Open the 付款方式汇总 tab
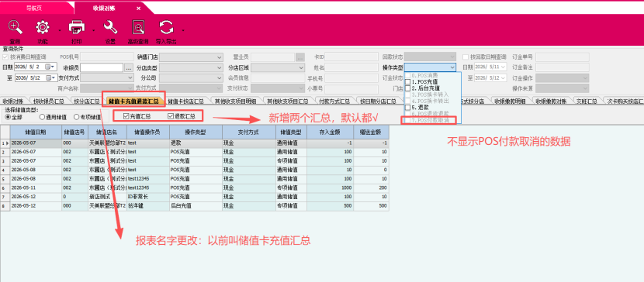 [x=334, y=101]
